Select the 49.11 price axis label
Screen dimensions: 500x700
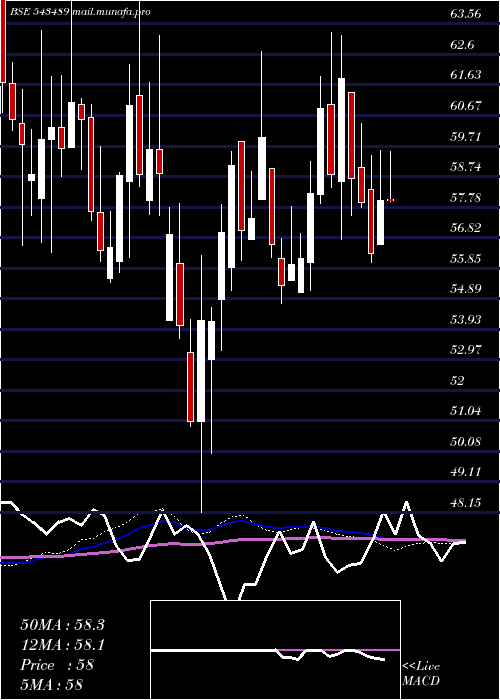point(466,472)
